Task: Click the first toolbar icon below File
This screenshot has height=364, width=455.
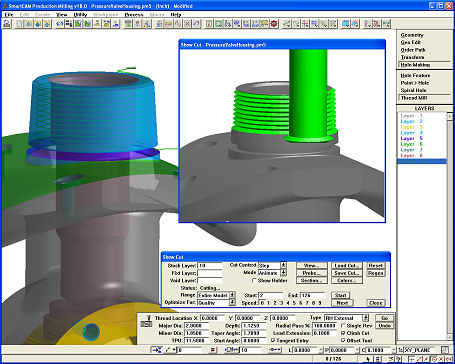Action: (7, 24)
